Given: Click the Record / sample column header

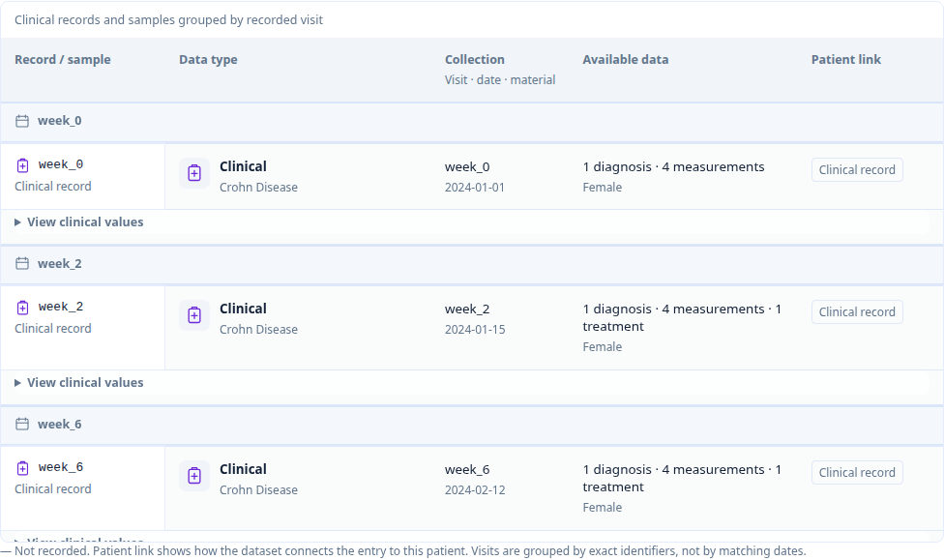Looking at the screenshot, I should coord(63,60).
